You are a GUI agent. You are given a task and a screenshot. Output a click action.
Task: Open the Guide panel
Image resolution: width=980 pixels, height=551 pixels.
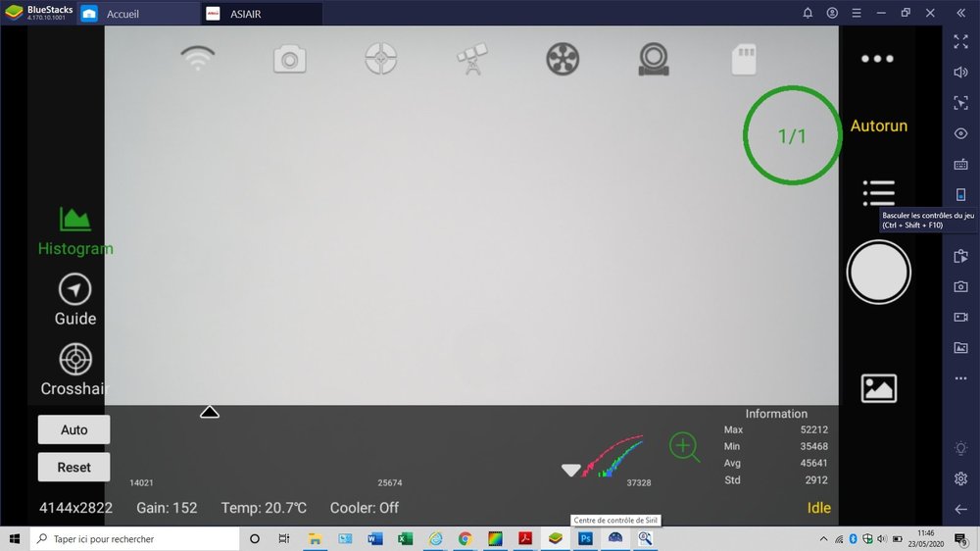click(75, 300)
